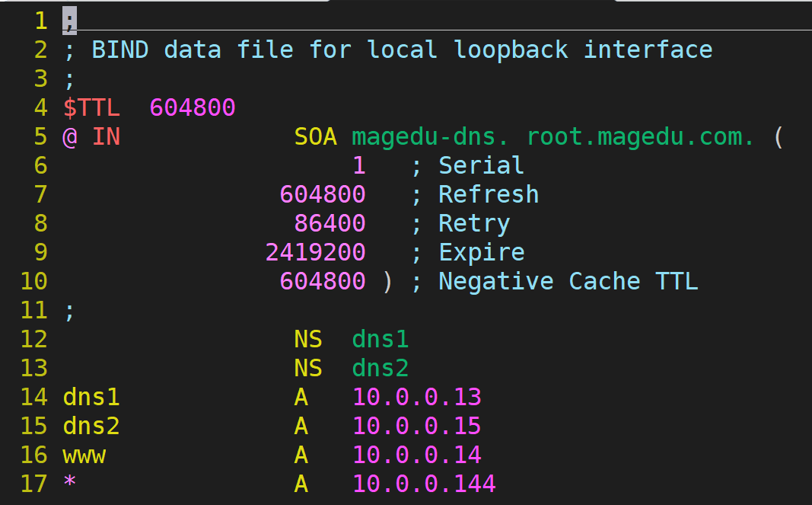Click the A record type on line 15
Viewport: 812px width, 505px height.
(x=301, y=427)
